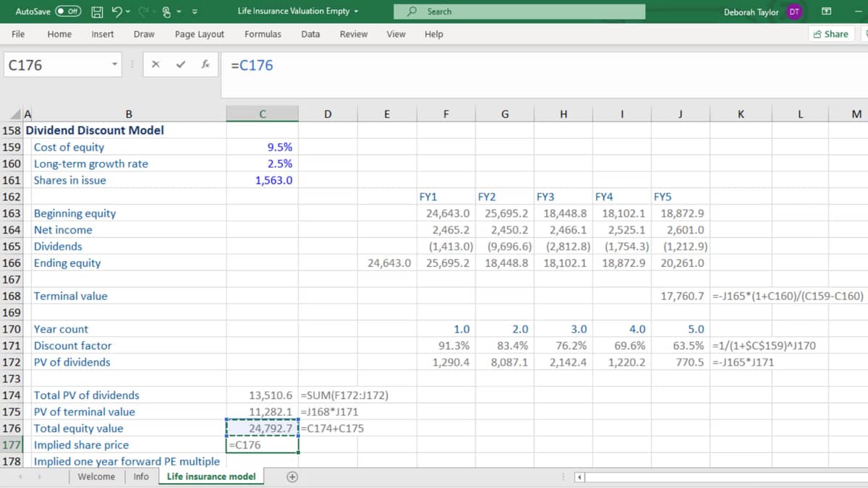This screenshot has width=868, height=488.
Task: Go to next sheet tab arrow
Action: coord(41,476)
